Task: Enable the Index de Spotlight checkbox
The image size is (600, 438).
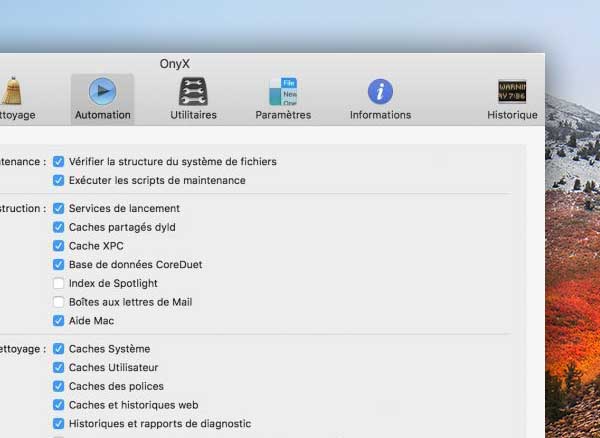Action: coord(59,283)
